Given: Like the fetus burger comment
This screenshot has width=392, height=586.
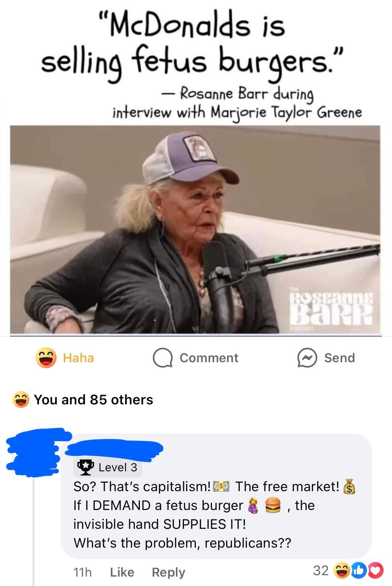Looking at the screenshot, I should pos(122,572).
